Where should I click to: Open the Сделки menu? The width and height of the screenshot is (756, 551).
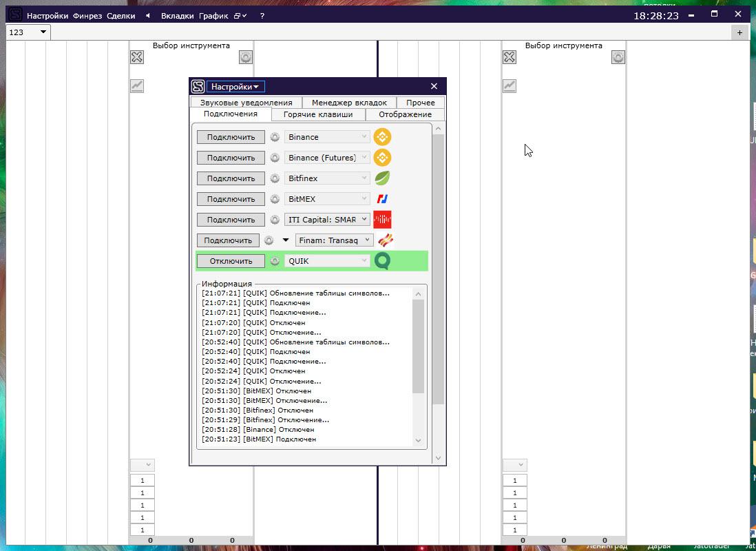pos(121,16)
